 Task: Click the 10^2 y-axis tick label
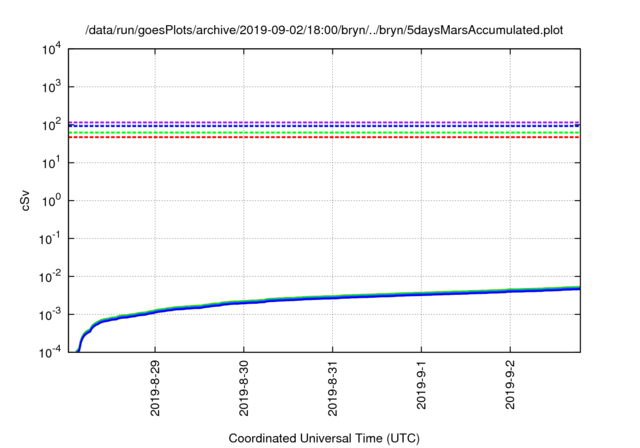(x=52, y=124)
